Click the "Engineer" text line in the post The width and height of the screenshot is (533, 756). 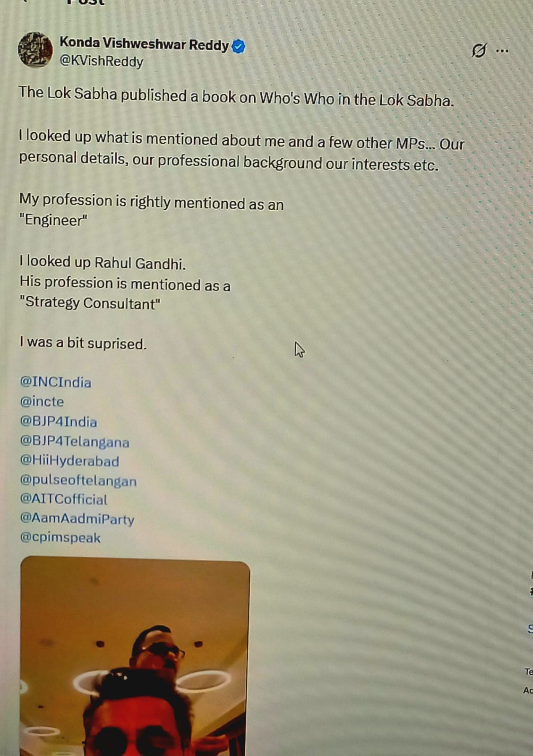coord(53,220)
